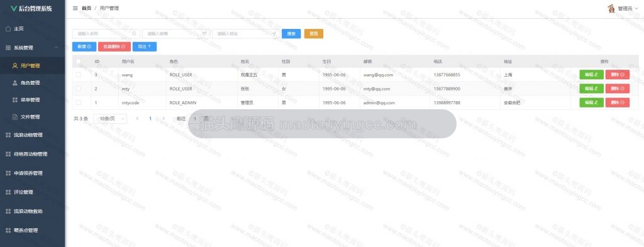Viewport: 644px width, 247px height.
Task: Open 申请领养管理 menu item
Action: [33, 173]
